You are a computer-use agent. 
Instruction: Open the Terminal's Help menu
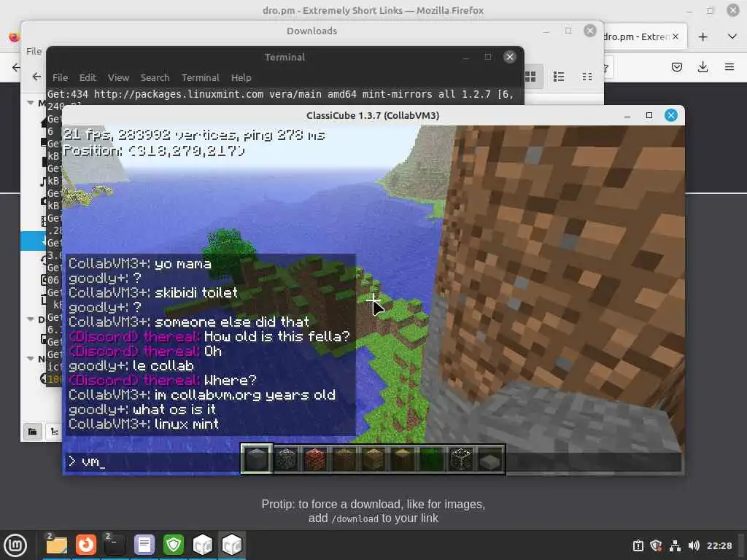tap(241, 77)
